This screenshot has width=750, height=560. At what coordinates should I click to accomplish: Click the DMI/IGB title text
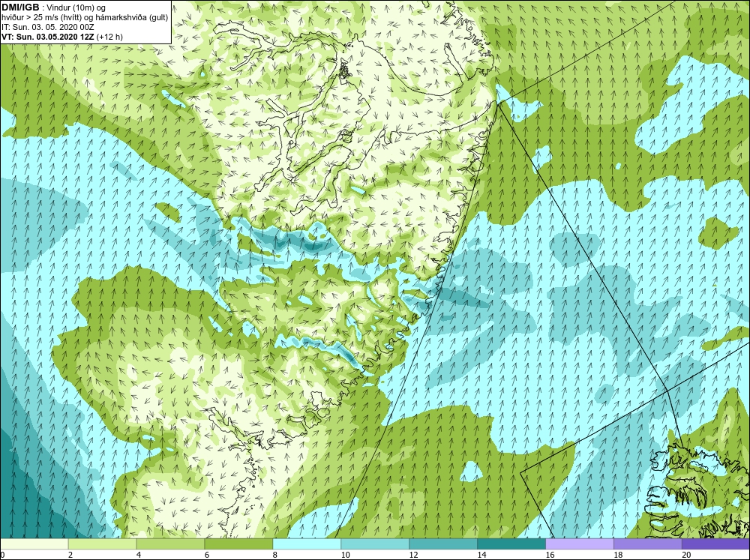click(20, 7)
